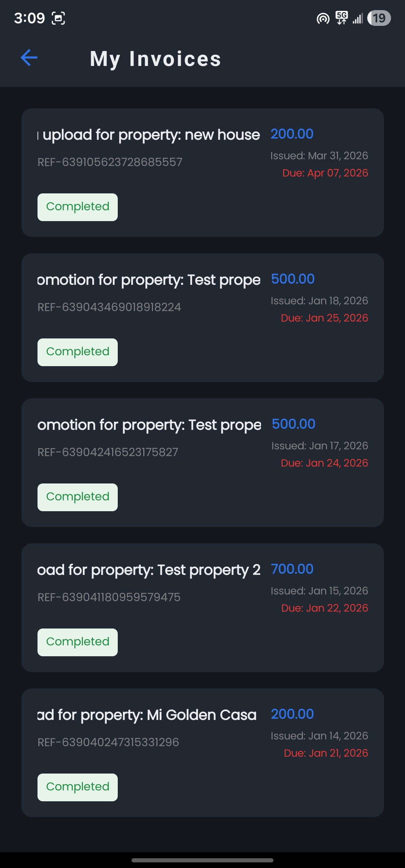Tap Completed badge on Test property 2 invoice
The image size is (405, 868).
point(78,642)
